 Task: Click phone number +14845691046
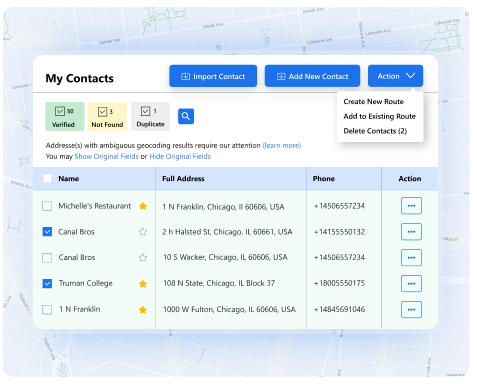point(339,309)
